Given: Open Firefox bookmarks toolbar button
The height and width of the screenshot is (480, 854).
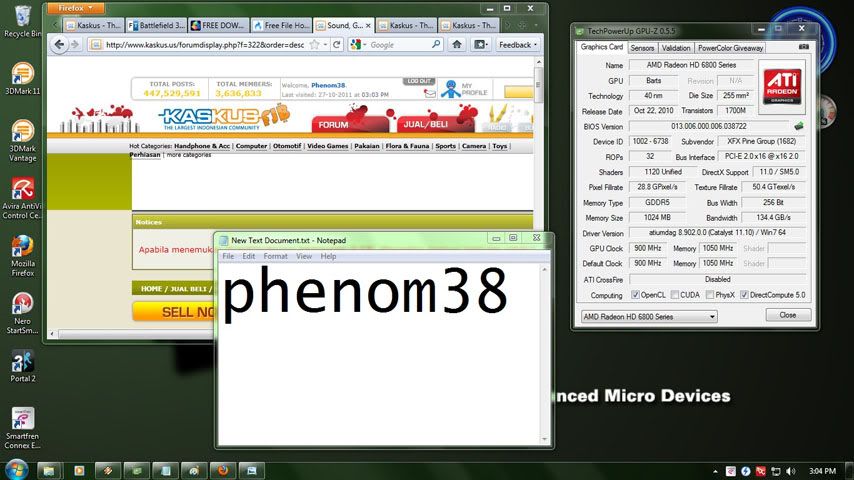Looking at the screenshot, I should coord(481,45).
